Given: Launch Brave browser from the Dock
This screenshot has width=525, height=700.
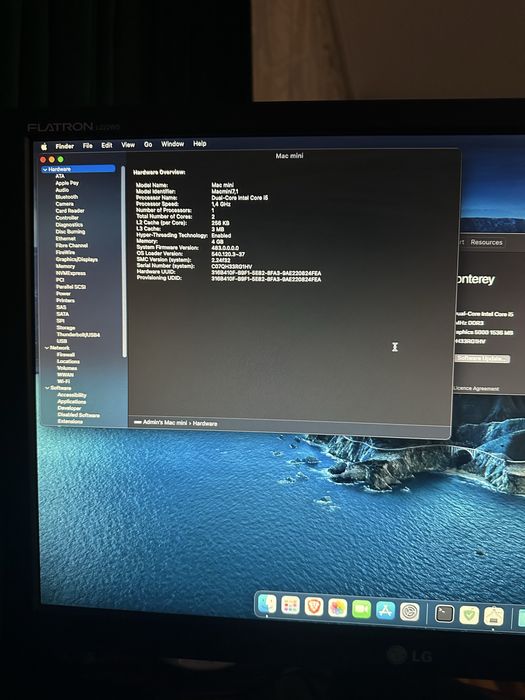Looking at the screenshot, I should point(314,607).
